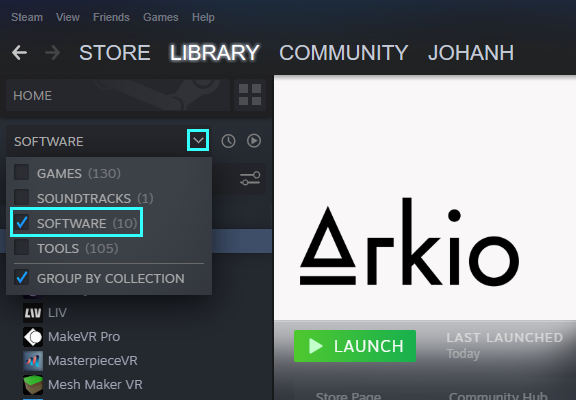This screenshot has width=576, height=400.
Task: Open the Store Page link
Action: pyautogui.click(x=348, y=396)
